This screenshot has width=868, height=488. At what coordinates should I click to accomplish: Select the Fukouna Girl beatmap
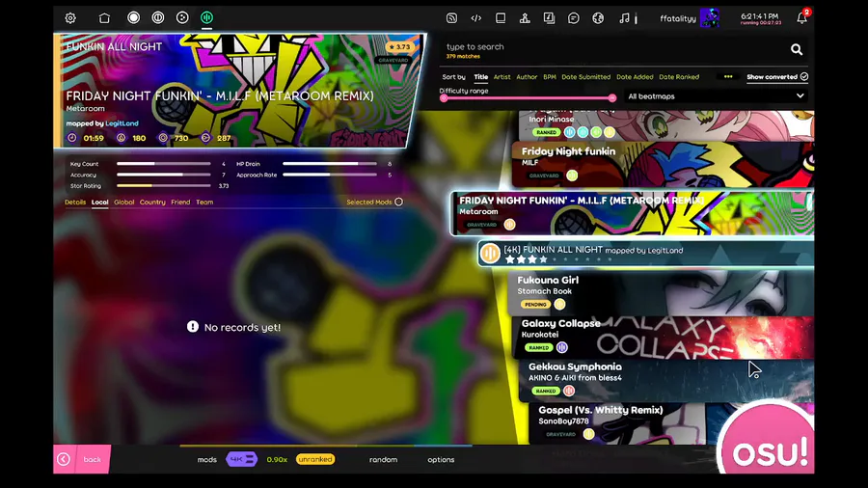[661, 293]
